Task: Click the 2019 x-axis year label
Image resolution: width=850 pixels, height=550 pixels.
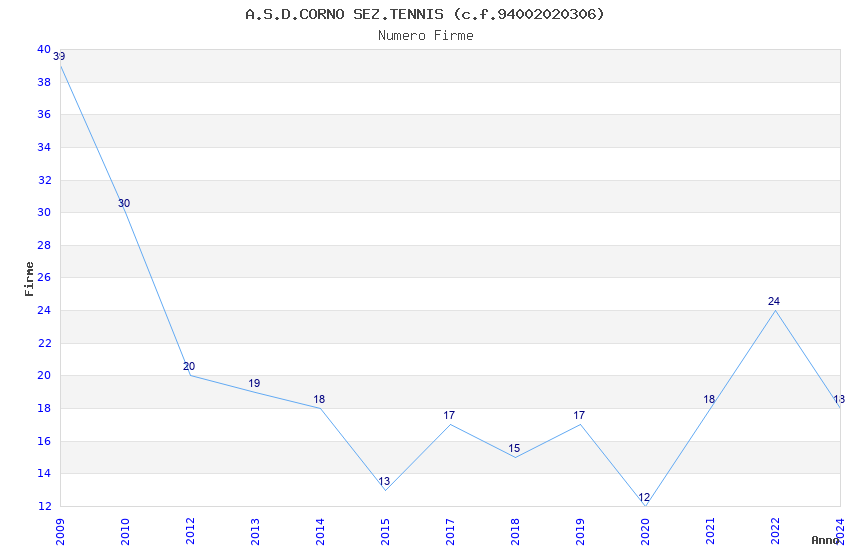Action: [580, 532]
